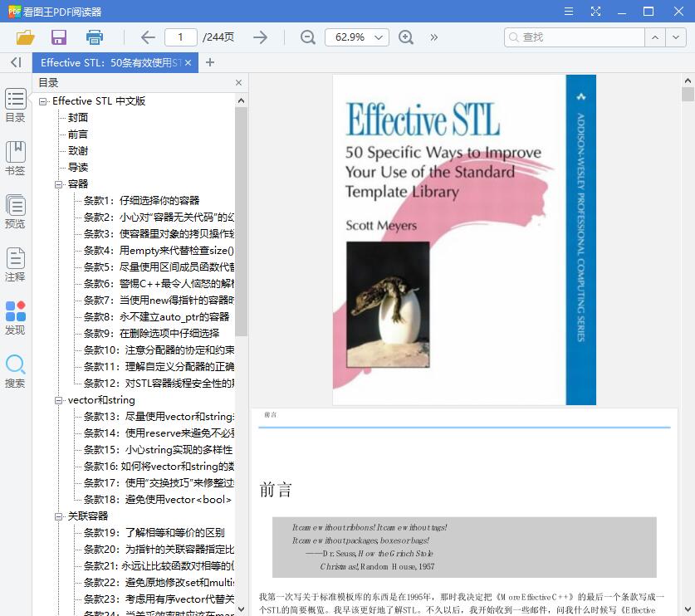Show more toolbar tools via the double chevron
The height and width of the screenshot is (616, 695).
click(x=434, y=37)
